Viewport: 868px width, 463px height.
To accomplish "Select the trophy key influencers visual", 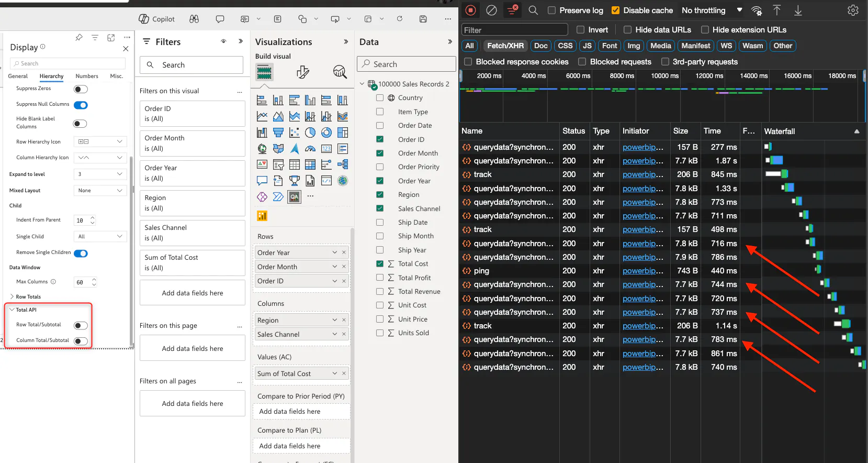I will pos(295,181).
